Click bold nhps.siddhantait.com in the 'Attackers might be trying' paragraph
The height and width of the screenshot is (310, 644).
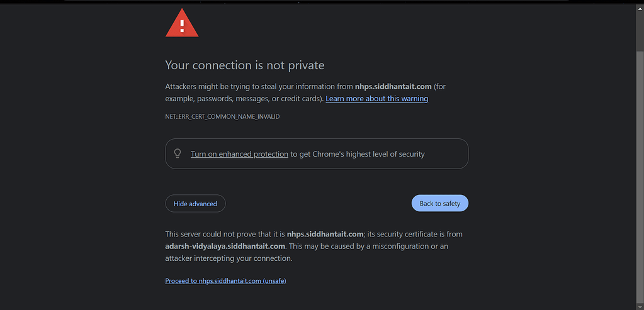click(393, 87)
